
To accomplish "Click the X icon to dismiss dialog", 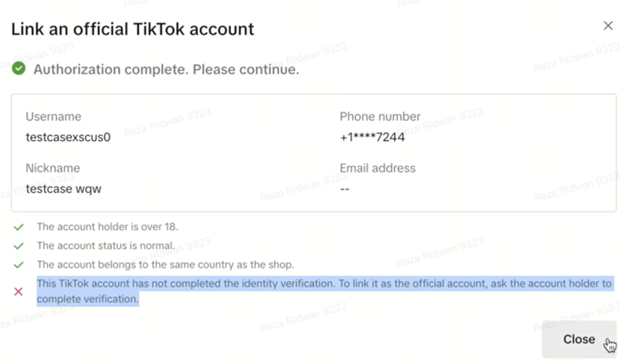I will tap(608, 26).
